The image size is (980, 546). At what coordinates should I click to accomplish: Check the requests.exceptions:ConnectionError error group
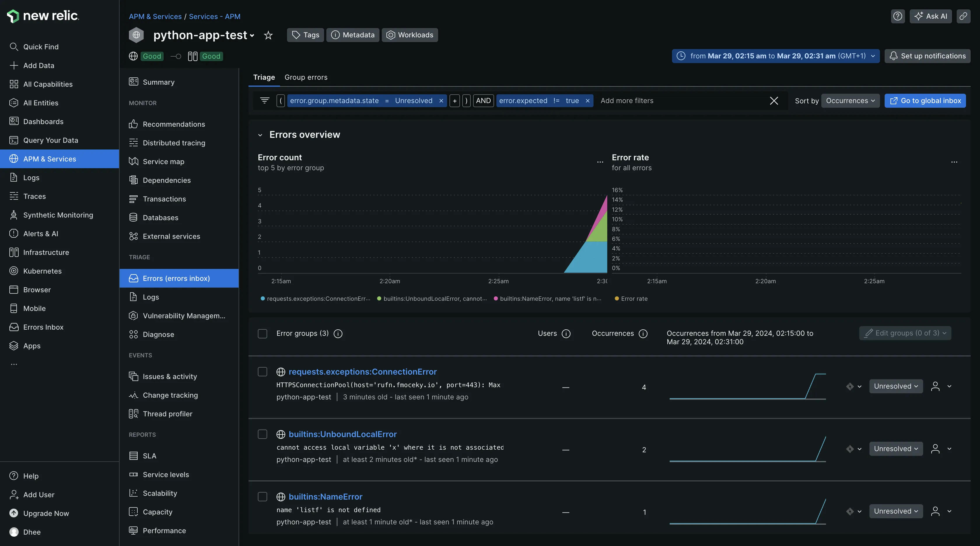click(262, 372)
